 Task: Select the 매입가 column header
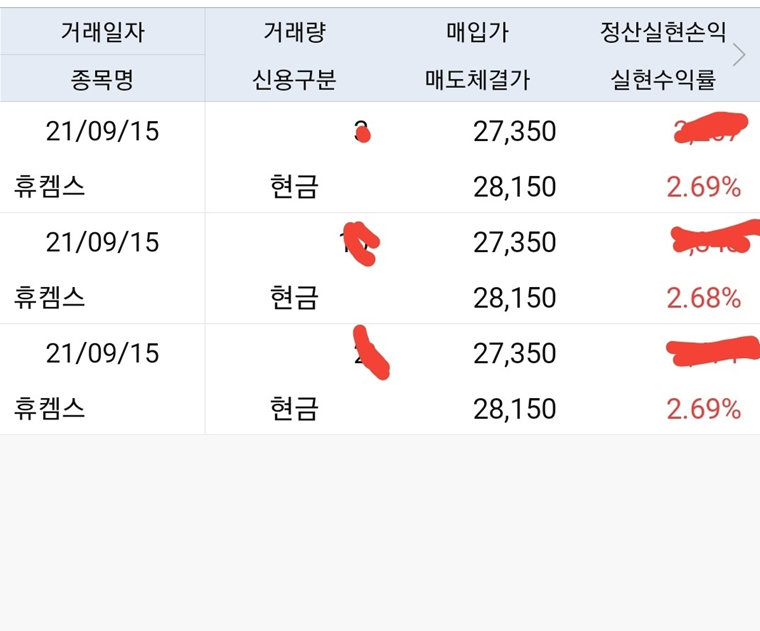pos(477,32)
